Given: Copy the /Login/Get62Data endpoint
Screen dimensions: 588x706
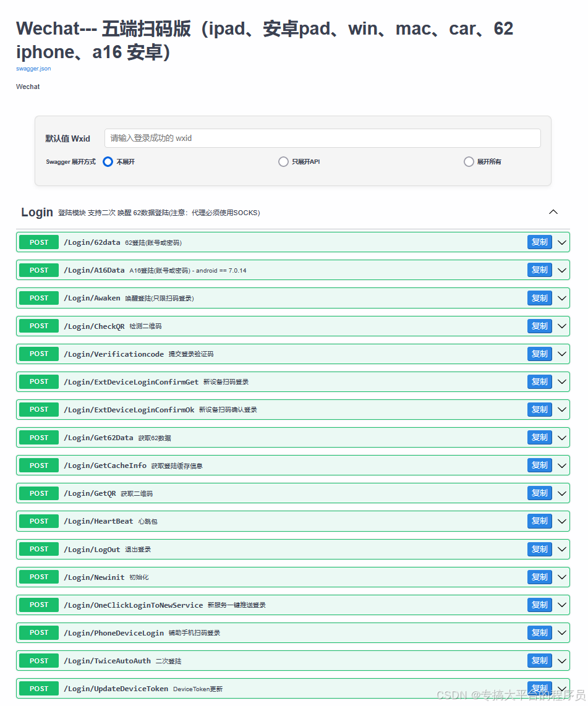Looking at the screenshot, I should coord(539,438).
